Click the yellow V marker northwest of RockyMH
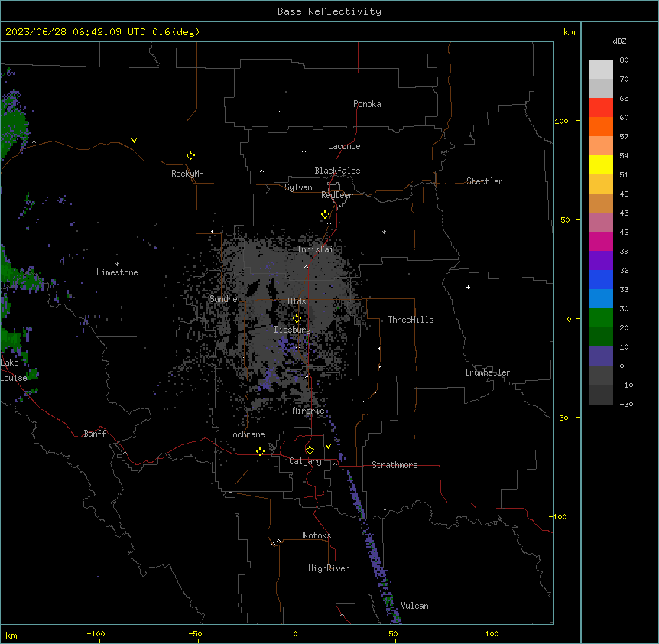Screen dimensions: 659x644 click(134, 141)
